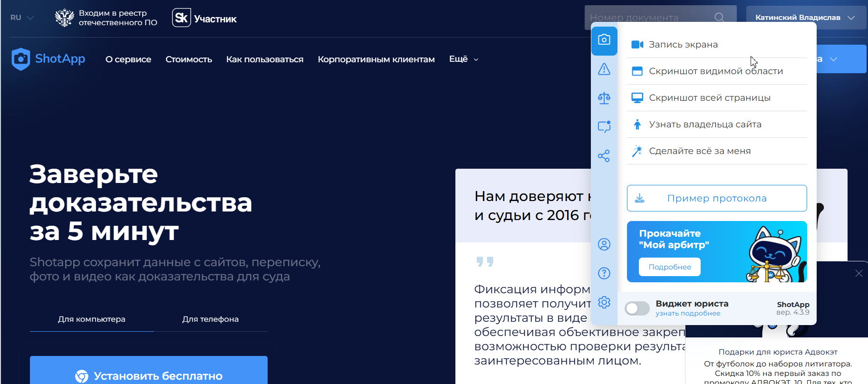Click Входим в реестр отечественного ПО text
868x384 pixels.
tap(118, 18)
